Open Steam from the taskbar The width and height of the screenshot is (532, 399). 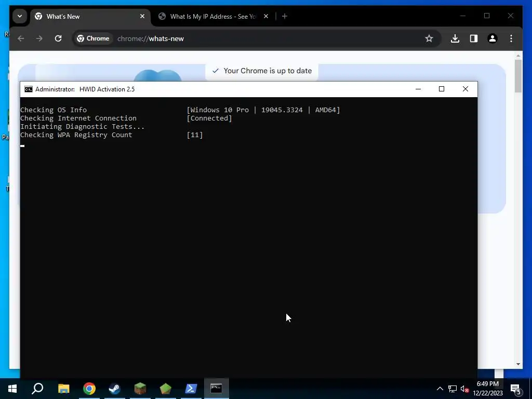[115, 389]
